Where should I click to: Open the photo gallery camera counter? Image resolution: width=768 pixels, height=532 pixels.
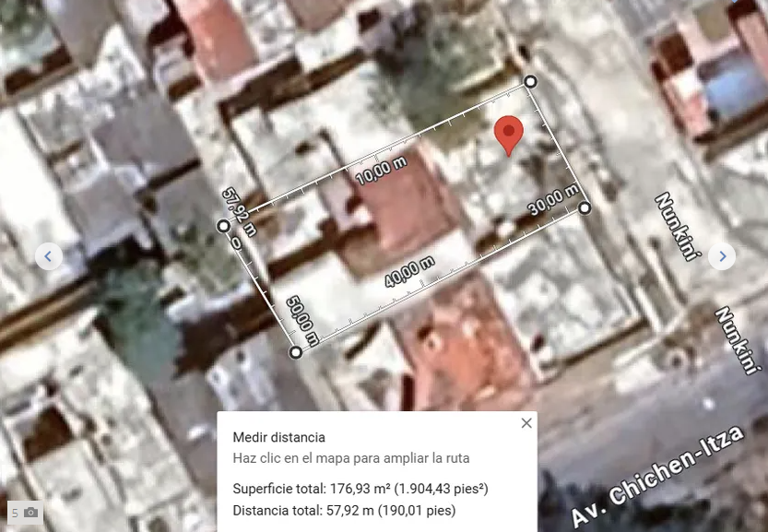tap(25, 513)
